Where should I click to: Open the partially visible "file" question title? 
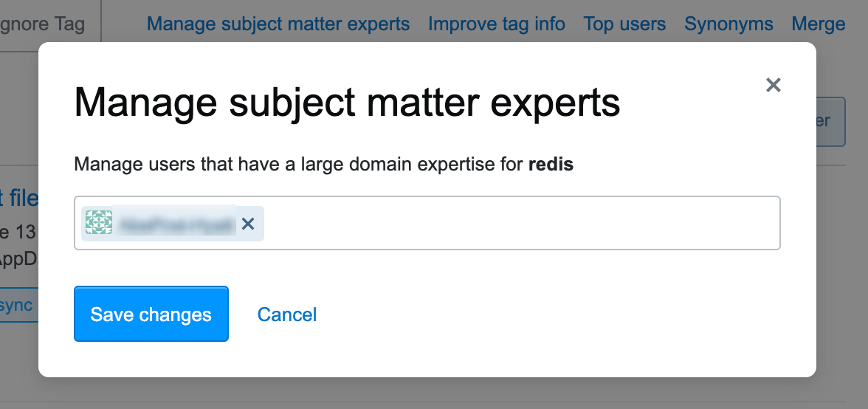(21, 198)
